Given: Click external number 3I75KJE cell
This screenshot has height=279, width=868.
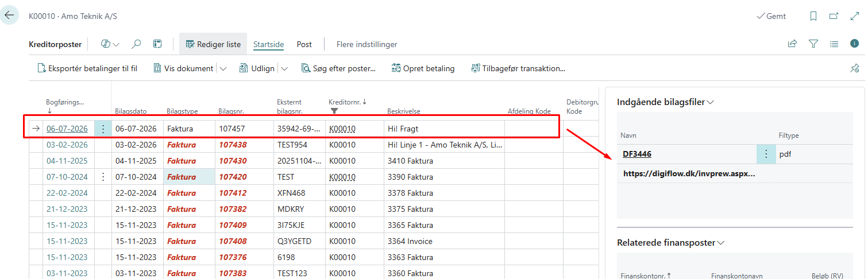Looking at the screenshot, I should tap(299, 225).
